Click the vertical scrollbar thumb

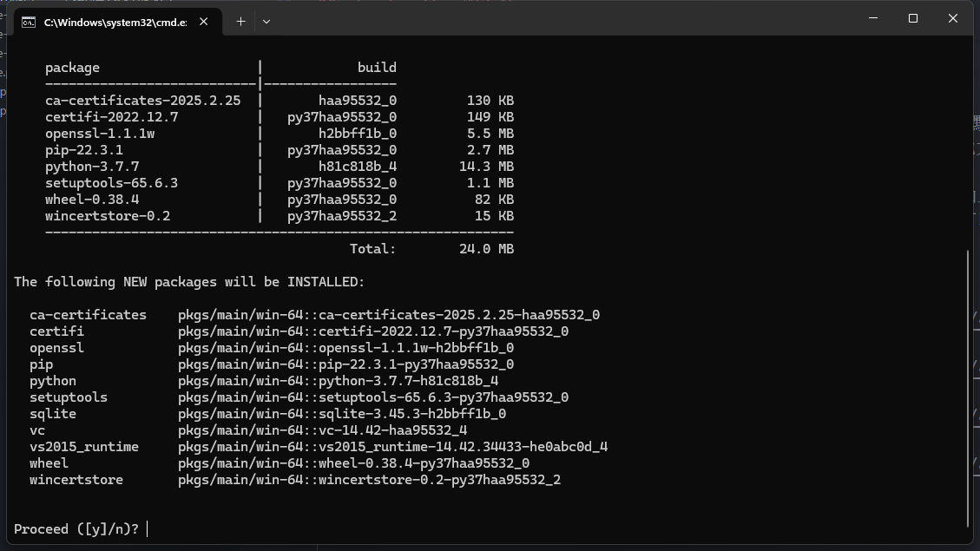click(x=968, y=387)
